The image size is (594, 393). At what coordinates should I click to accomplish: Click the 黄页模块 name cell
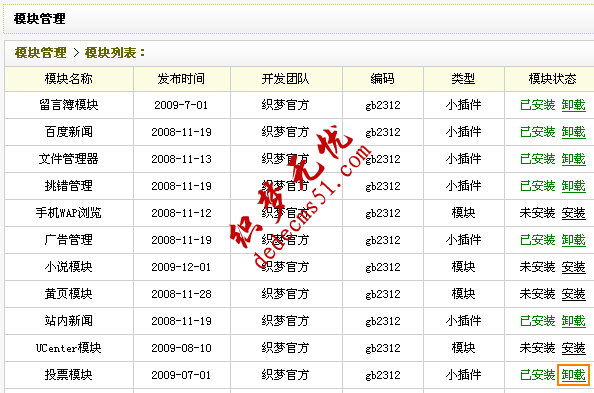coord(69,294)
